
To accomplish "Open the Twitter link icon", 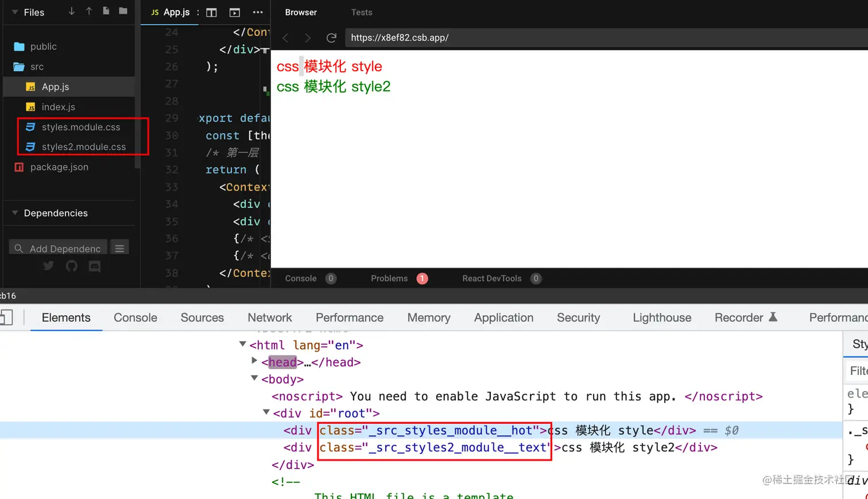I will [x=48, y=266].
